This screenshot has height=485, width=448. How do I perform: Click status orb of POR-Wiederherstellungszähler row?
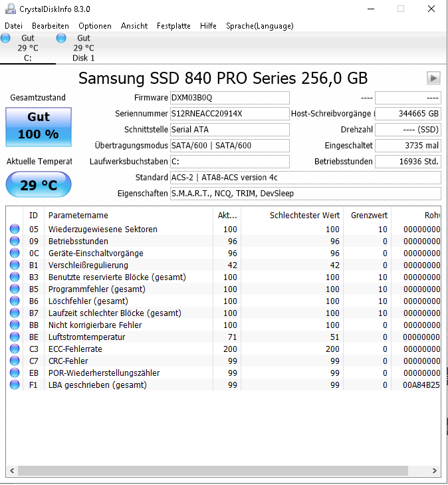click(15, 373)
